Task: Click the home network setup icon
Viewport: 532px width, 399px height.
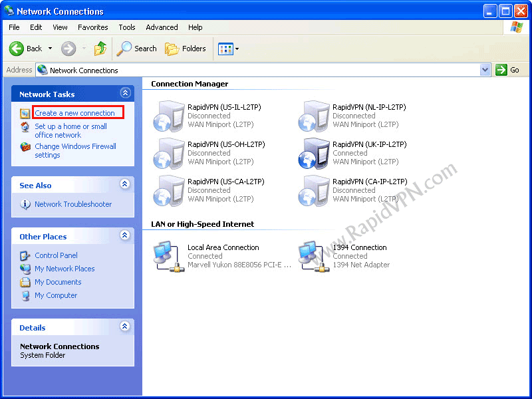Action: click(x=25, y=127)
